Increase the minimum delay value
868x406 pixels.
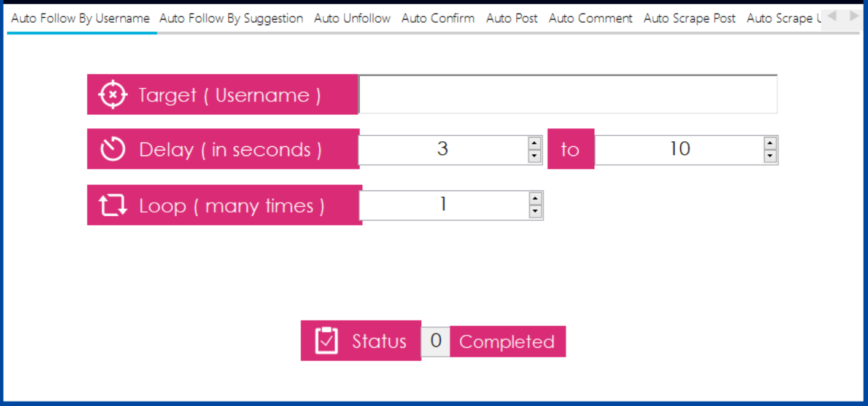tap(535, 143)
